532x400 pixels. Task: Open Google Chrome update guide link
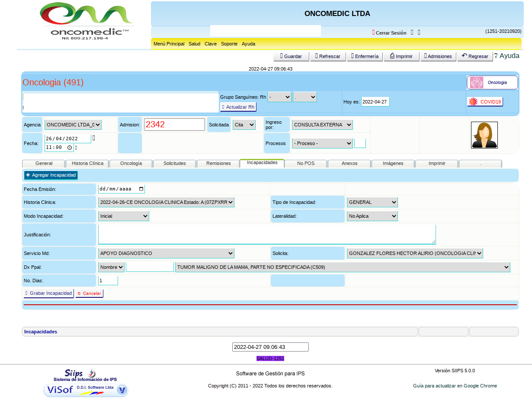click(455, 386)
